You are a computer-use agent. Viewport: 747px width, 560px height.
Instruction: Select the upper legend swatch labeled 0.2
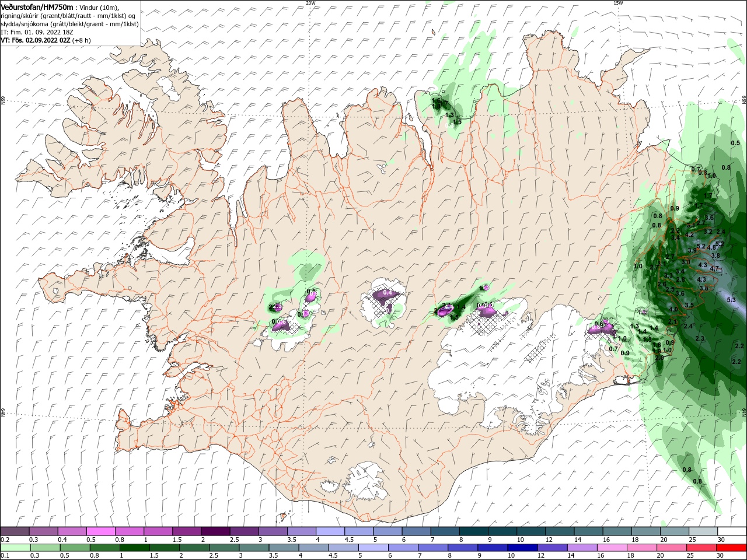tap(15, 531)
